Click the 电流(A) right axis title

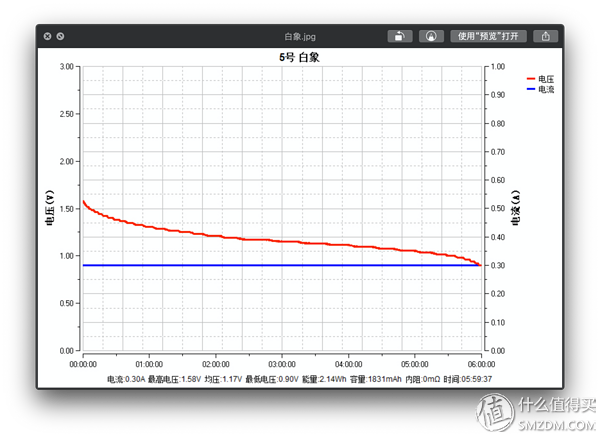(516, 208)
